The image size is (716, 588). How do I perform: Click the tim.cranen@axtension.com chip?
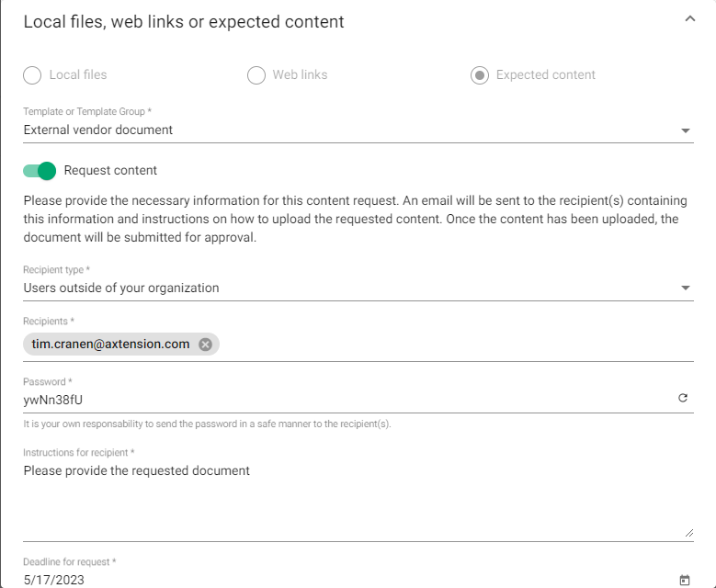110,345
